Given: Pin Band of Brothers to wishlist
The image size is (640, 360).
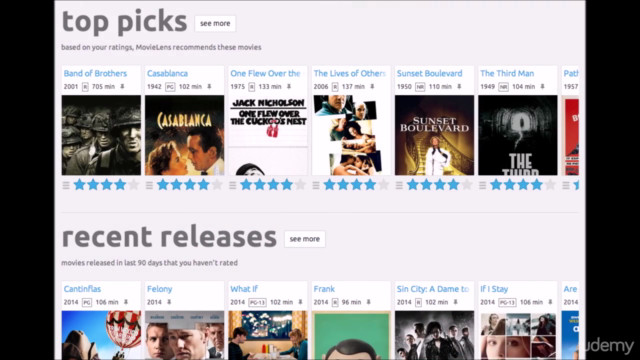Looking at the screenshot, I should coord(122,87).
